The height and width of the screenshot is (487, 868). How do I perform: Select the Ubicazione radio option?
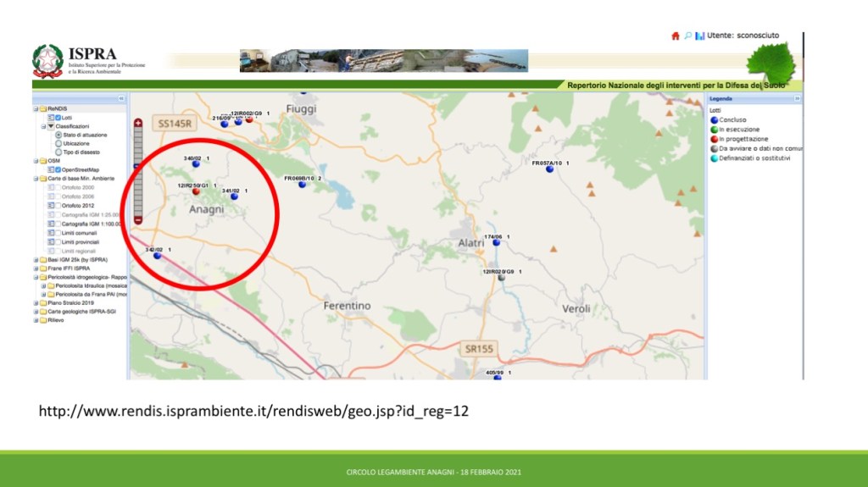(x=58, y=143)
